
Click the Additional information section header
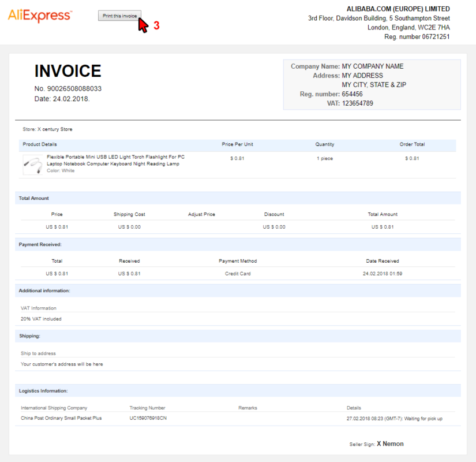[238, 290]
